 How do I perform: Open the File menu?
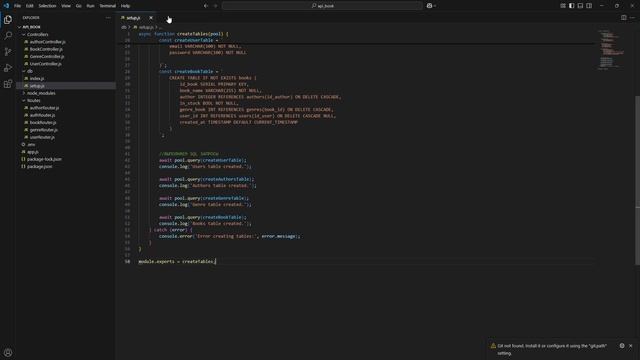pyautogui.click(x=18, y=6)
